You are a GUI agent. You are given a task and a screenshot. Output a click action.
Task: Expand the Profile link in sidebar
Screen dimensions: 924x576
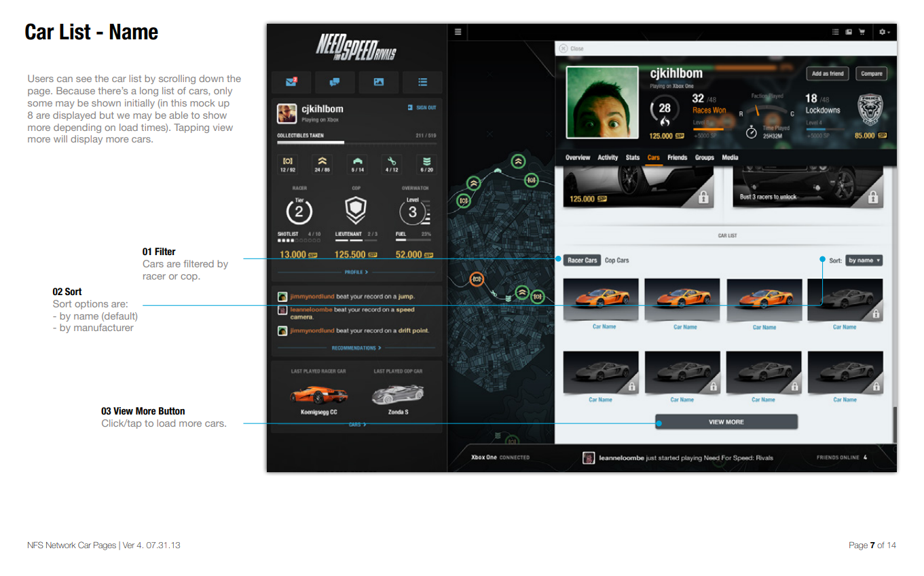(x=356, y=272)
